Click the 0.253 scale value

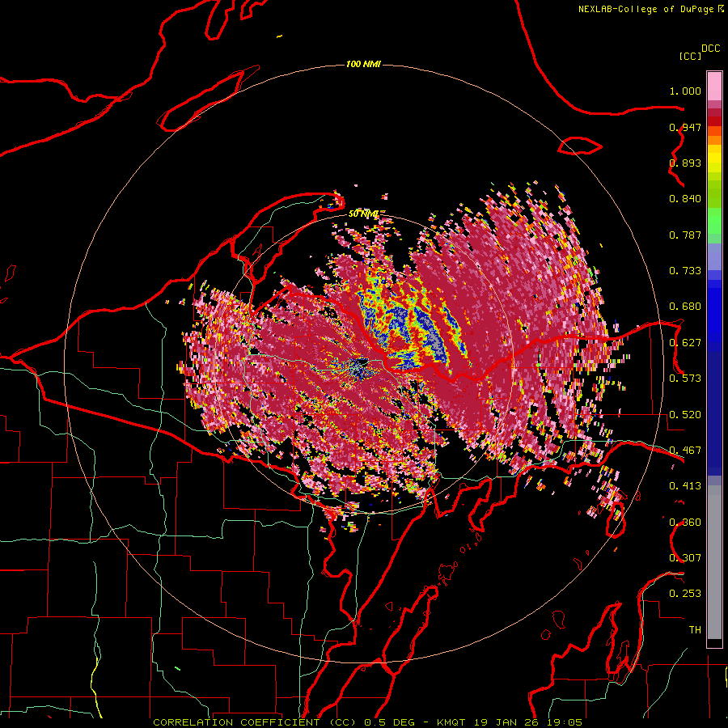tap(685, 594)
